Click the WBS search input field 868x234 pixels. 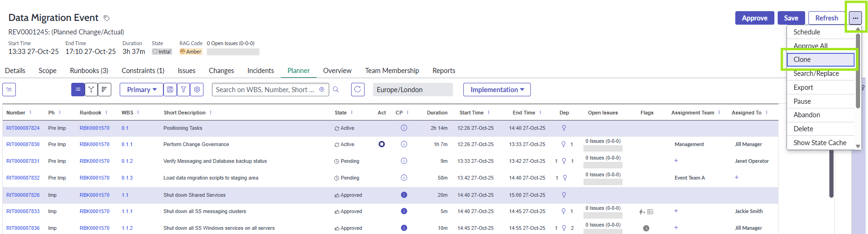pyautogui.click(x=265, y=89)
